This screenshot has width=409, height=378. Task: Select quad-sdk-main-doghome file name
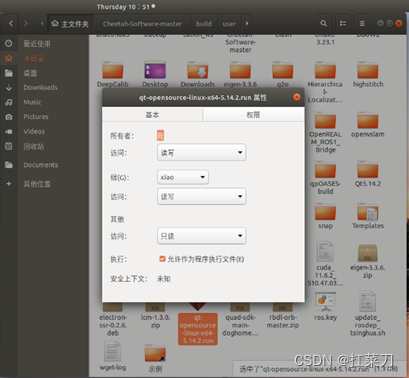(x=240, y=325)
